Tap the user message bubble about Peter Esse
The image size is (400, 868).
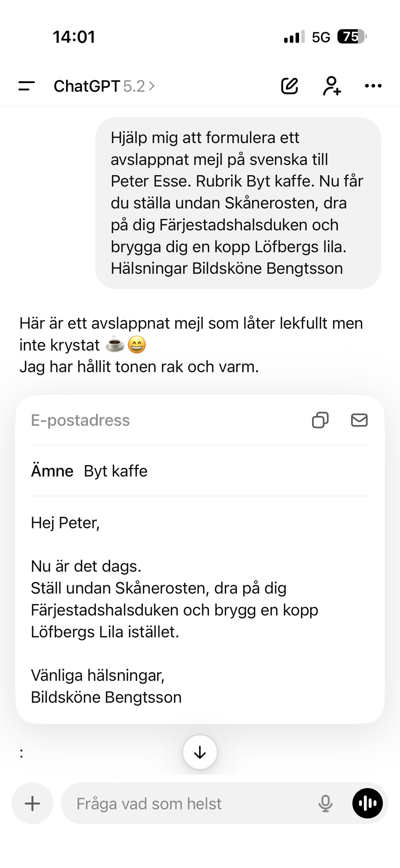238,203
